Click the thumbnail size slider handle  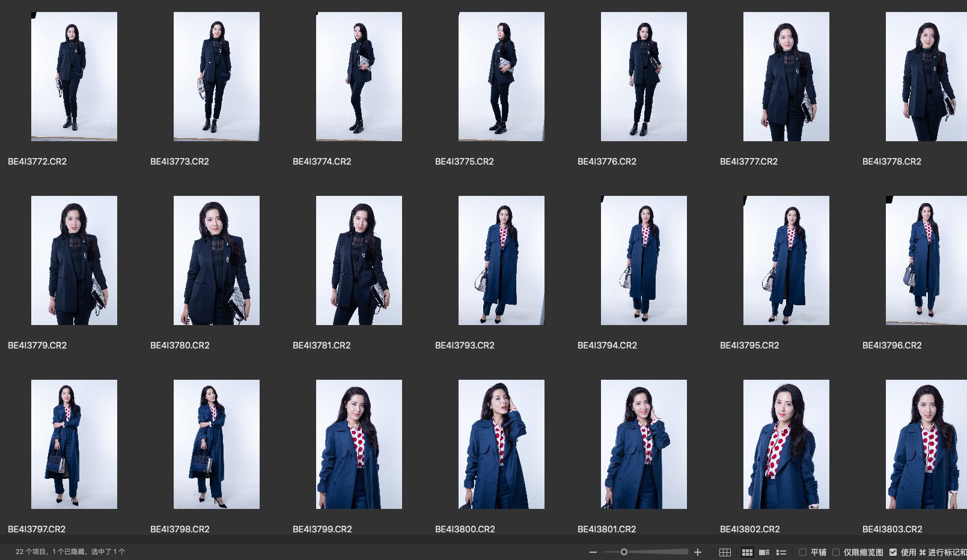(624, 552)
